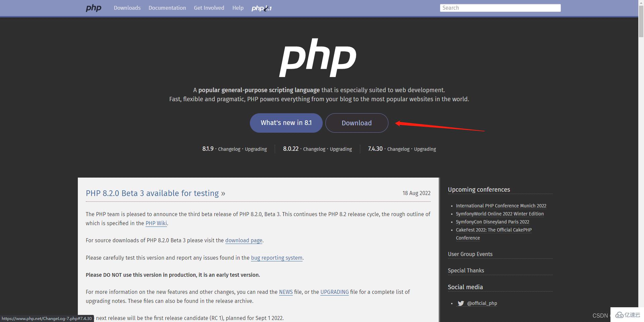The image size is (644, 322).
Task: Click the Twitter bird icon
Action: (461, 303)
